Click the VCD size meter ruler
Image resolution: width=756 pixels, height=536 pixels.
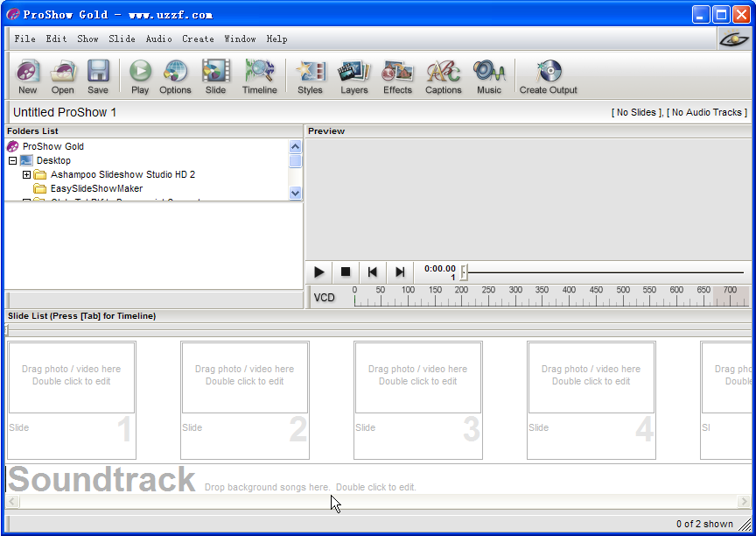[x=551, y=297]
